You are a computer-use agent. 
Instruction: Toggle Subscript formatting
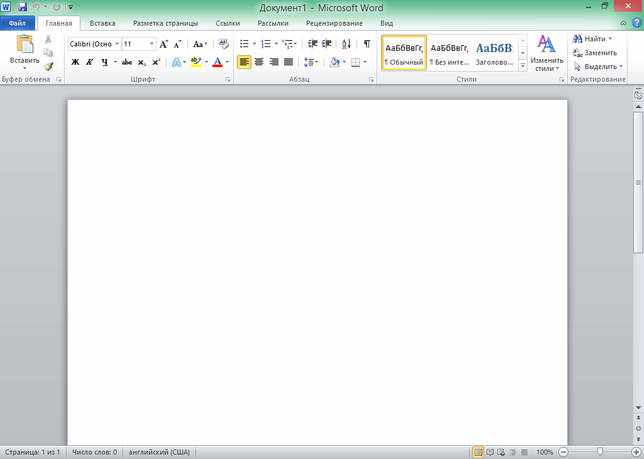click(x=141, y=62)
